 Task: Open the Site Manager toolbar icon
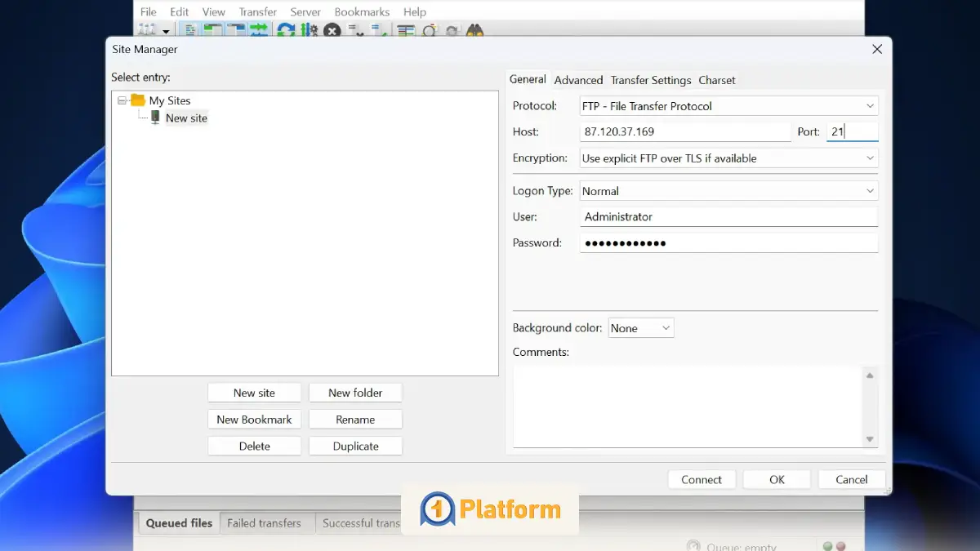(x=148, y=31)
